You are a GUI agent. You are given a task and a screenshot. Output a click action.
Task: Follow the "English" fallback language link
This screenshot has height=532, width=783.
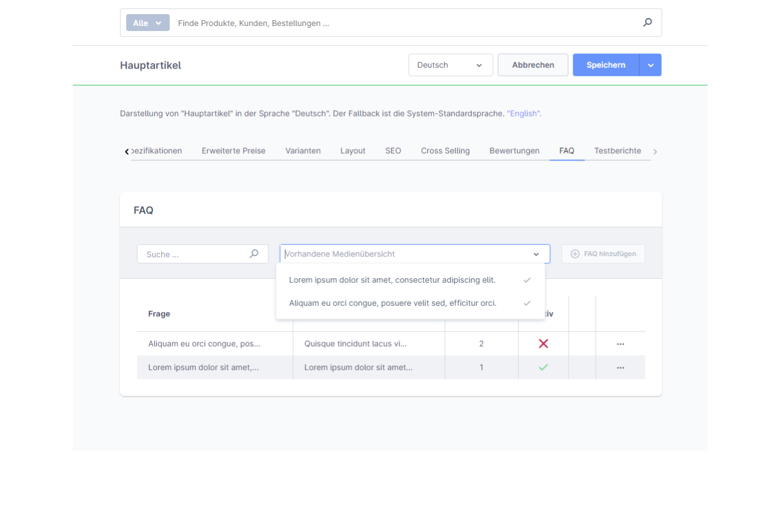pos(524,114)
